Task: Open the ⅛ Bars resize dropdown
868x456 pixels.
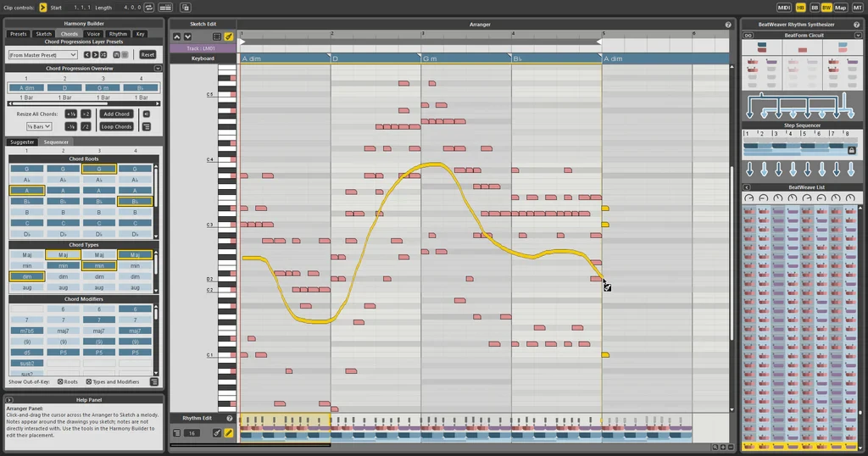Action: coord(38,126)
